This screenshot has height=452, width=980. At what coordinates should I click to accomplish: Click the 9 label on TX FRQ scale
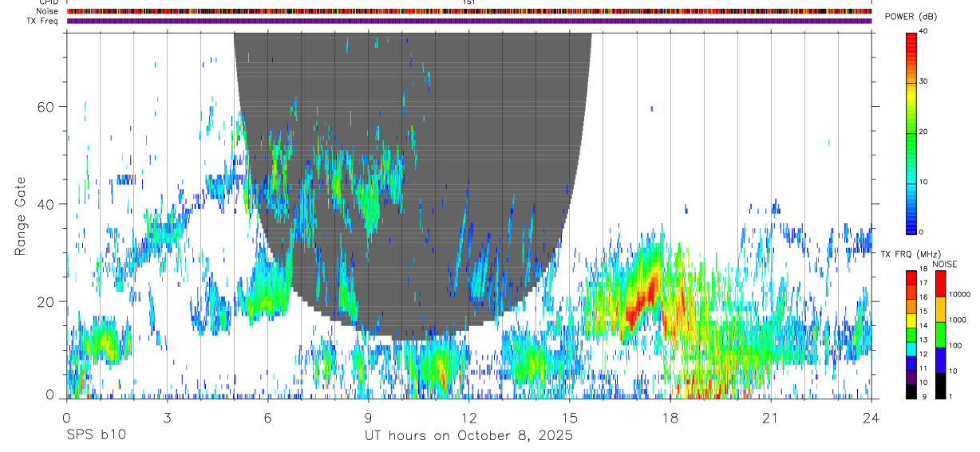click(x=926, y=397)
